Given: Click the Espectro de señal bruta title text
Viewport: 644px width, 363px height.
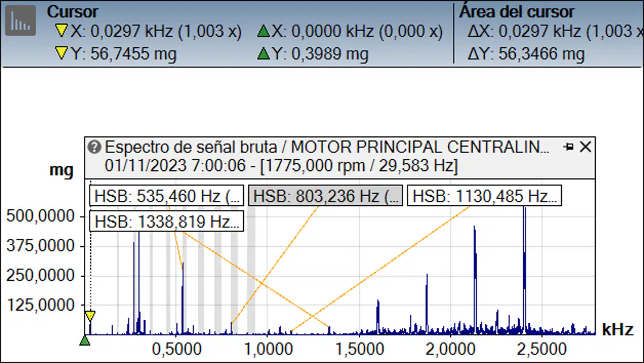Looking at the screenshot, I should point(327,147).
